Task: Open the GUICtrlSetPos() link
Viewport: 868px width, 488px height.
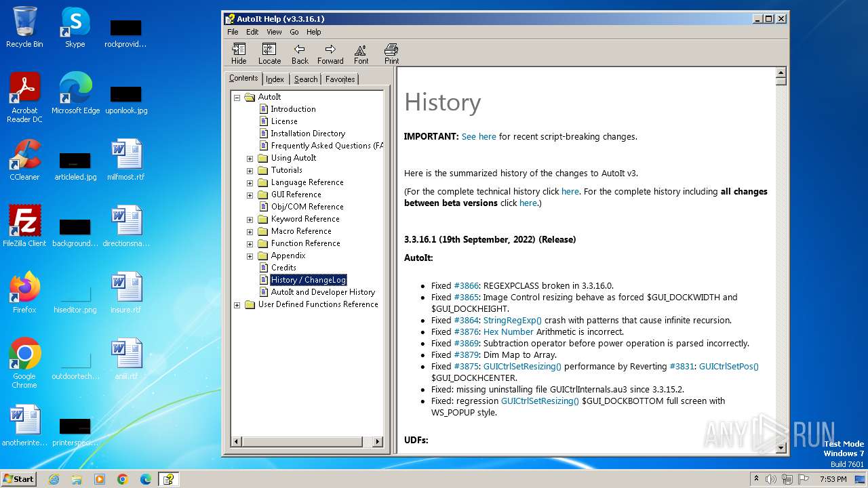Action: pyautogui.click(x=728, y=366)
